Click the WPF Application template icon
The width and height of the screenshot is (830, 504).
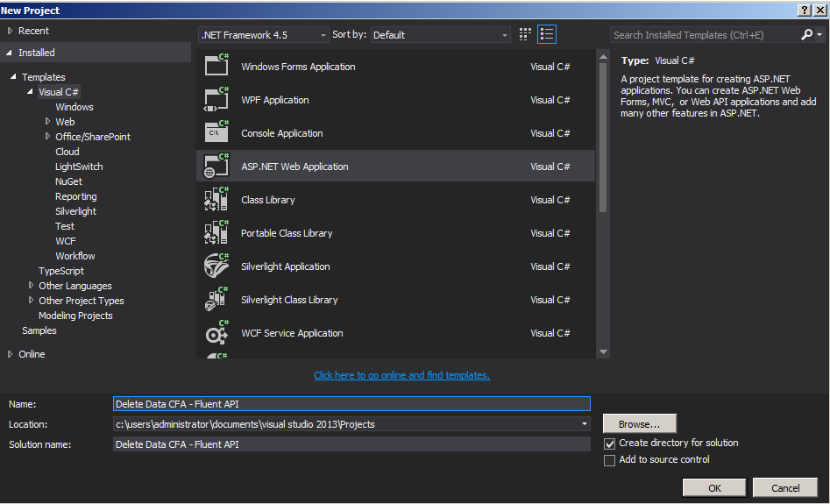pos(216,100)
